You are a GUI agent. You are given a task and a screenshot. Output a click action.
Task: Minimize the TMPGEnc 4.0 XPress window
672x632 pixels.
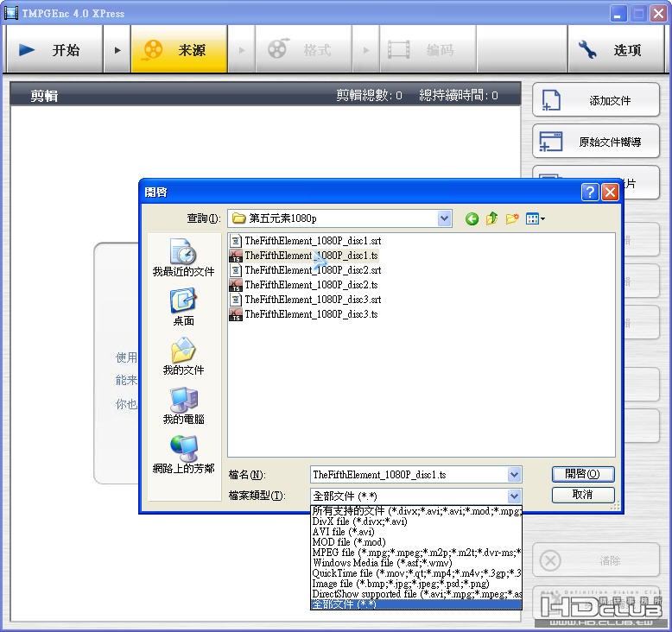pos(618,14)
